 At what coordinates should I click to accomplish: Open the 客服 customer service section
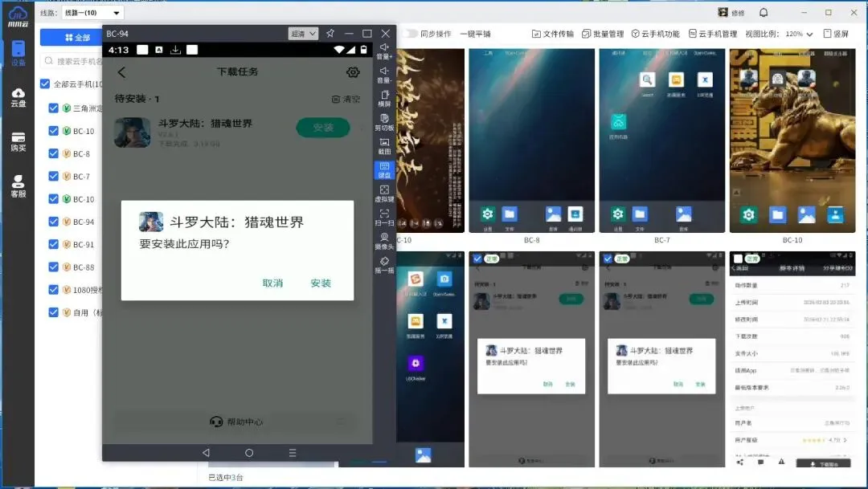click(x=18, y=186)
